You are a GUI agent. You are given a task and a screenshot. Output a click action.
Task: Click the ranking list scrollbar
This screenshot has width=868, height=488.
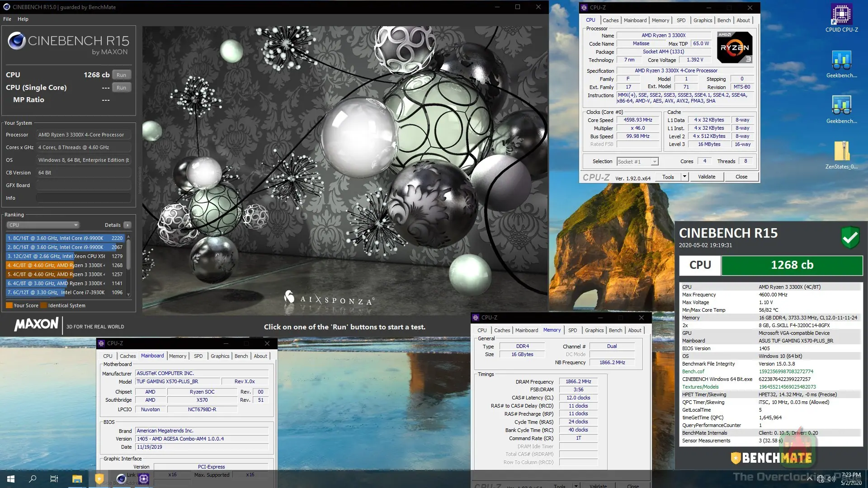click(128, 265)
